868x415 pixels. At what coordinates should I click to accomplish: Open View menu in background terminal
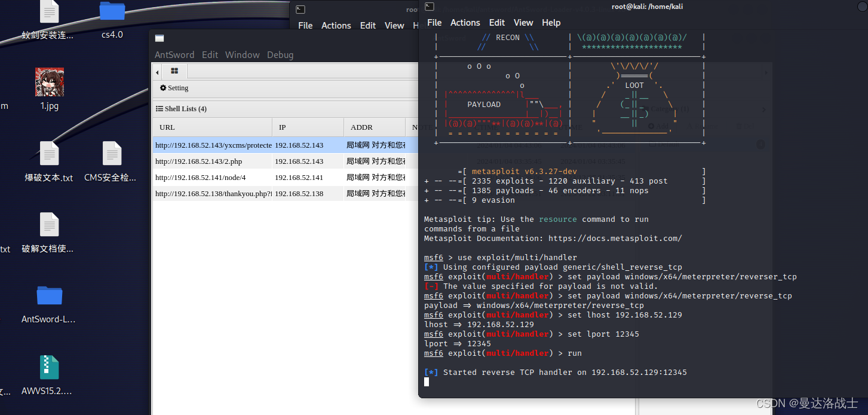(394, 25)
